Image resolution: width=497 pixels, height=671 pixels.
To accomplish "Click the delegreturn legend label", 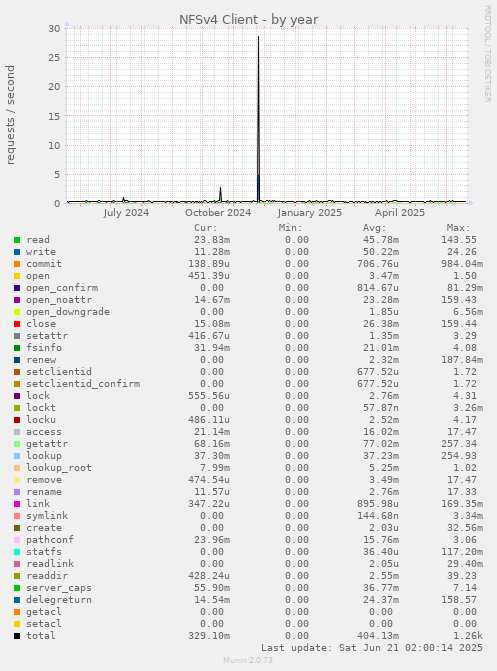I will 59,600.
